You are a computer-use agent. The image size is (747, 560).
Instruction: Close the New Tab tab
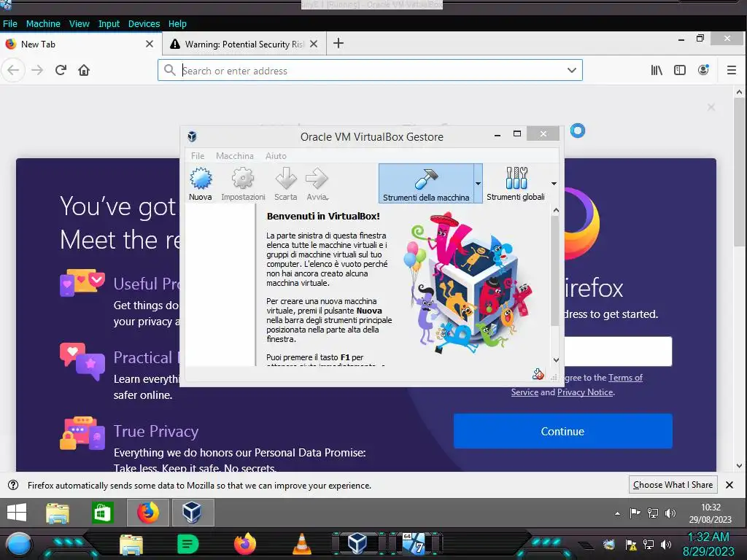tap(149, 44)
